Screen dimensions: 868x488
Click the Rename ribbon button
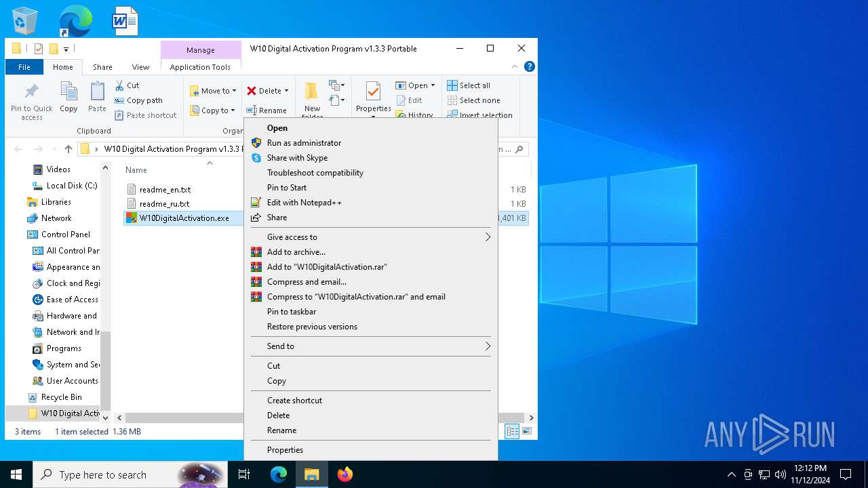point(267,110)
